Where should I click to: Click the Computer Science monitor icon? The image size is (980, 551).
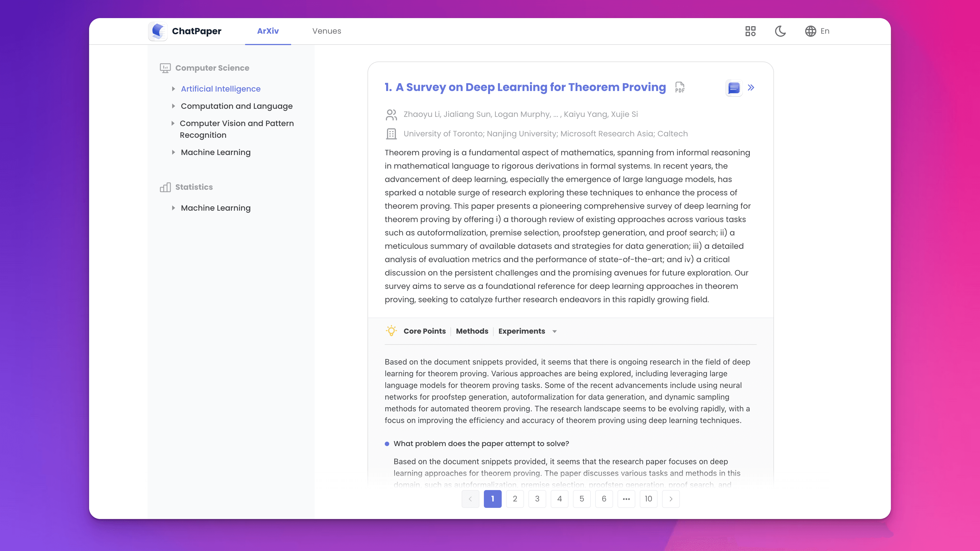tap(165, 68)
